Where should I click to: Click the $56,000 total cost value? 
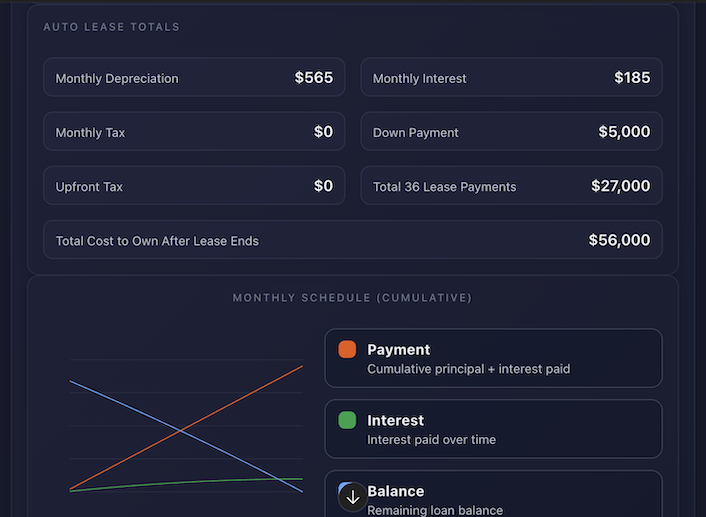(x=619, y=240)
